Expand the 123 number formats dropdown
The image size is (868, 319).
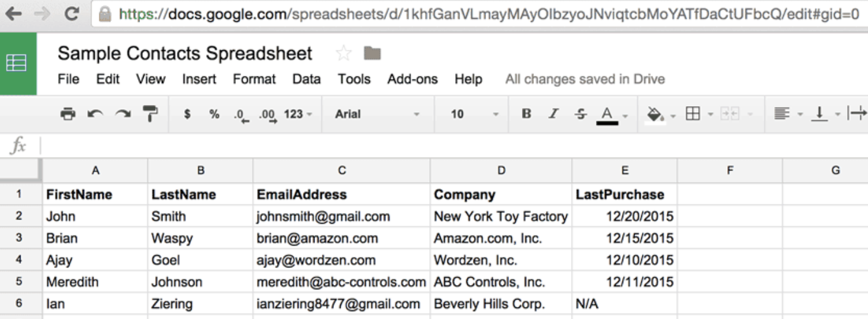[x=298, y=114]
